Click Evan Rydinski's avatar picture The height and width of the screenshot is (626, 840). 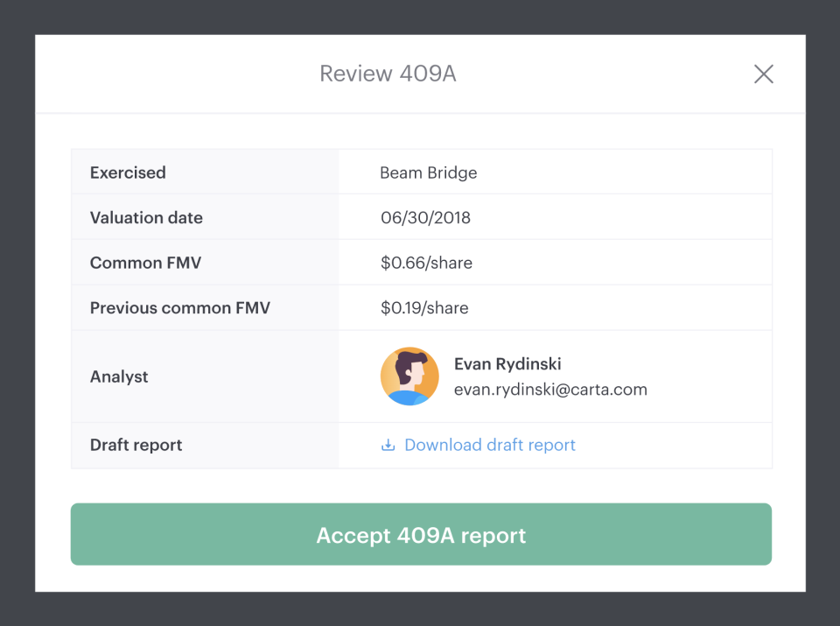[409, 376]
